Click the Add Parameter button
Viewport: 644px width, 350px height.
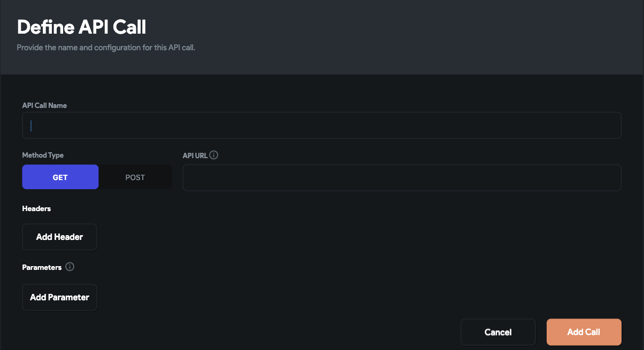(59, 297)
